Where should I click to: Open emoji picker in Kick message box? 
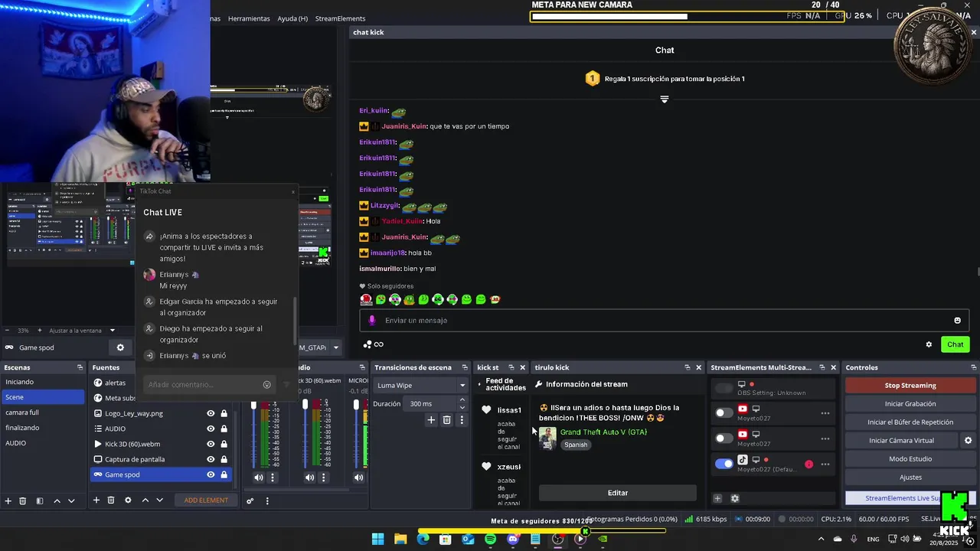point(957,320)
